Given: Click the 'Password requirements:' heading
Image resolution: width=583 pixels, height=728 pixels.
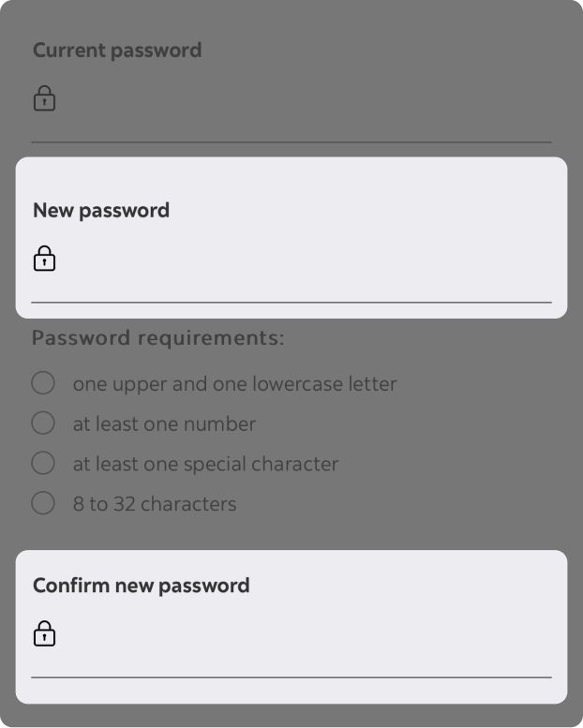Looking at the screenshot, I should click(x=157, y=337).
